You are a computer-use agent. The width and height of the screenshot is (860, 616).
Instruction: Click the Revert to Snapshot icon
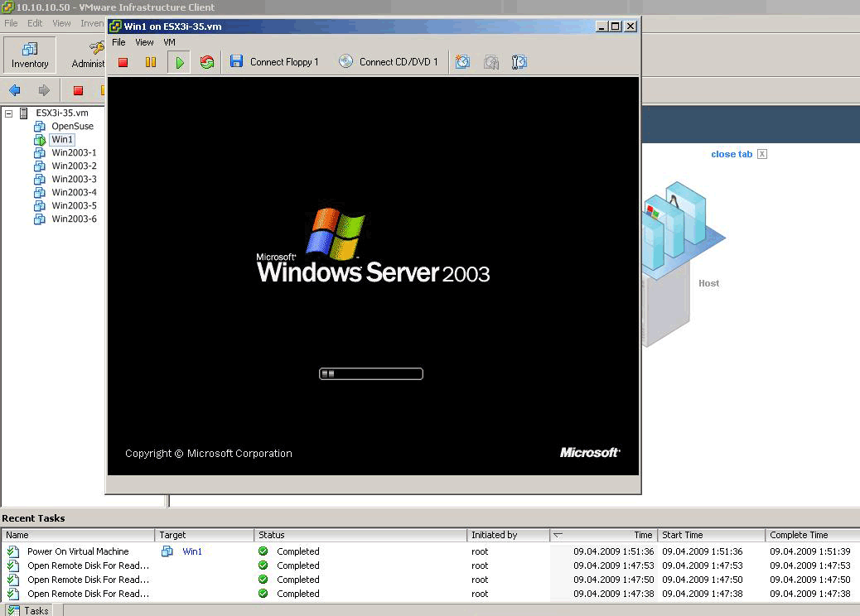point(490,62)
